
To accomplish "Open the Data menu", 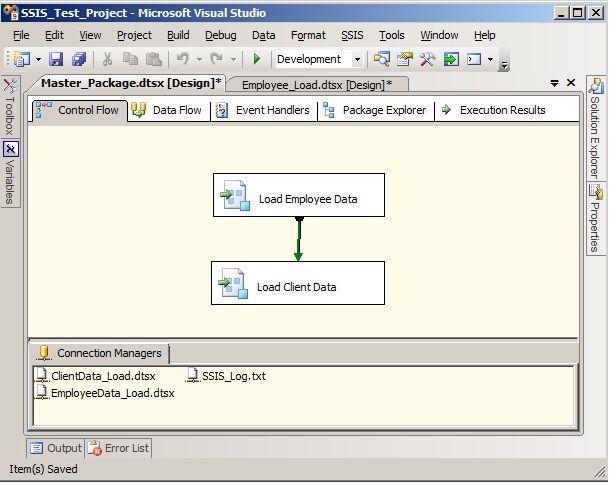I will click(263, 35).
